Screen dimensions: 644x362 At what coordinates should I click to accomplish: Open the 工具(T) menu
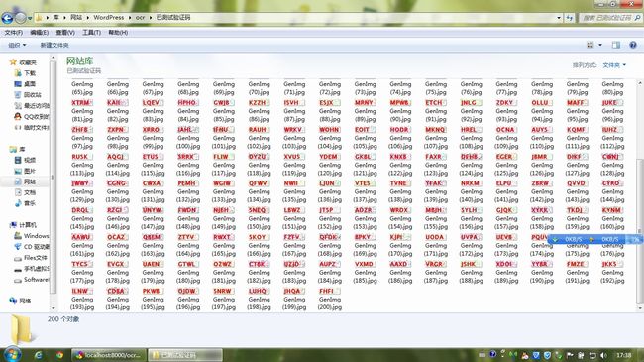(91, 32)
